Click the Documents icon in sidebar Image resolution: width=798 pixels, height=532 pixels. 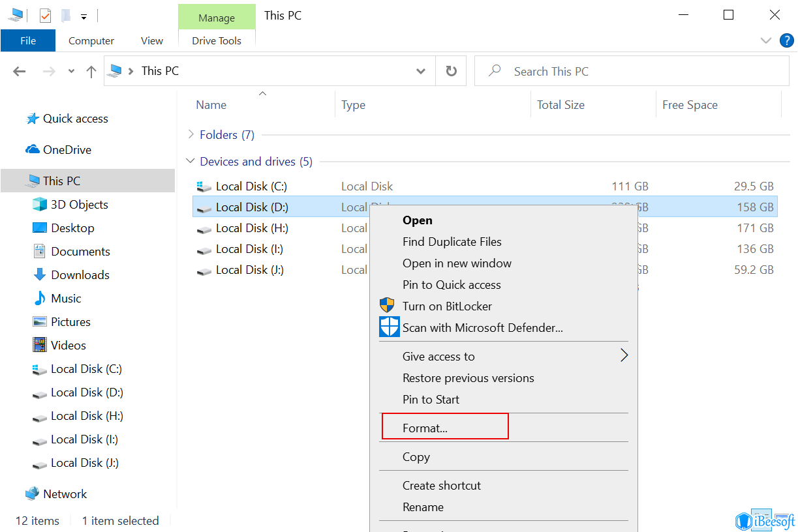[x=40, y=251]
